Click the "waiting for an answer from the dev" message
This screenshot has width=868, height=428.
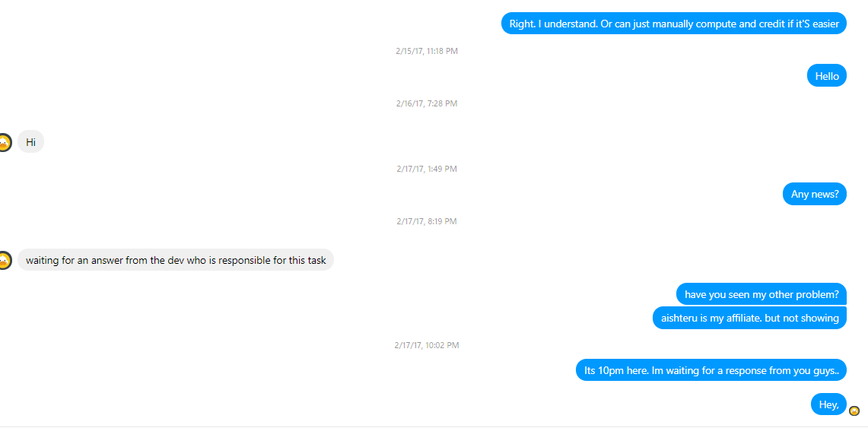pyautogui.click(x=176, y=260)
